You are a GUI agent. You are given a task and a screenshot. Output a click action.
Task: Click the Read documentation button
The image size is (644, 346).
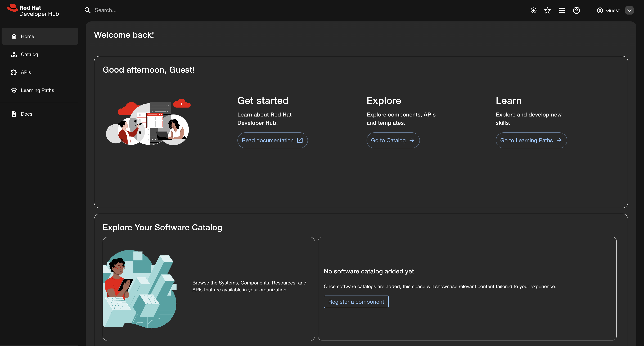272,140
